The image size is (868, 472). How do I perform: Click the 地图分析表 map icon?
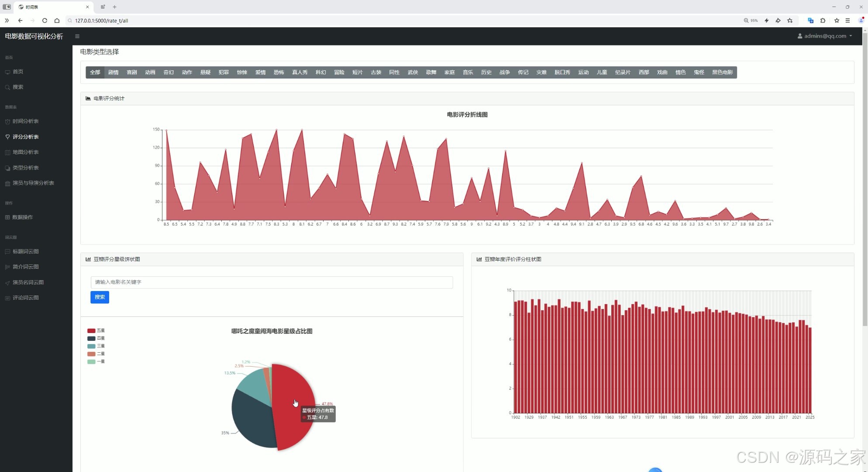pyautogui.click(x=7, y=152)
